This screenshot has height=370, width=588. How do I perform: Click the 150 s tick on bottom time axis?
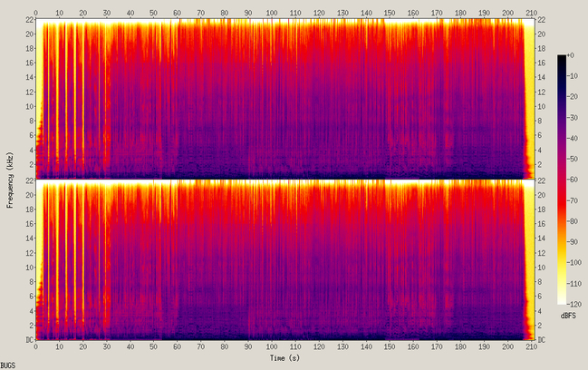(x=390, y=346)
